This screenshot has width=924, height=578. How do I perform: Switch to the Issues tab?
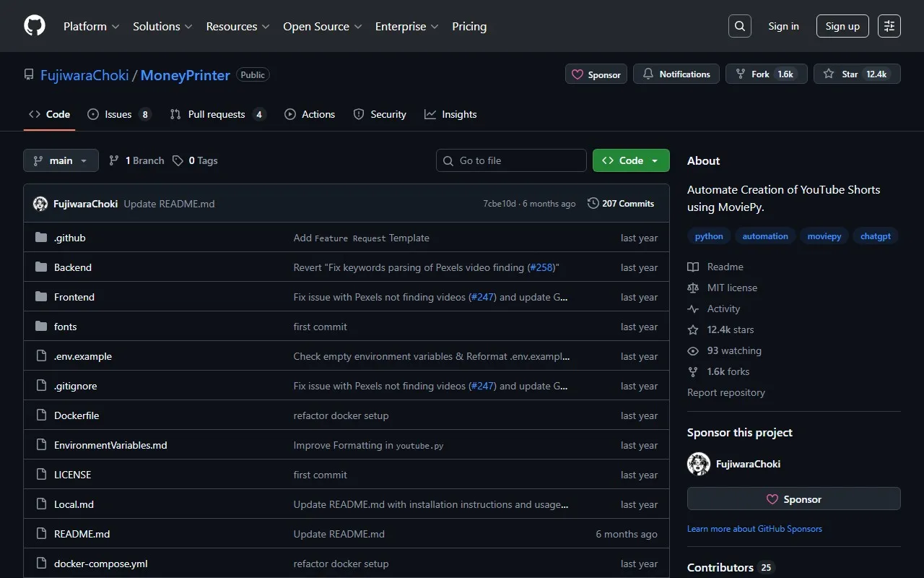(118, 114)
